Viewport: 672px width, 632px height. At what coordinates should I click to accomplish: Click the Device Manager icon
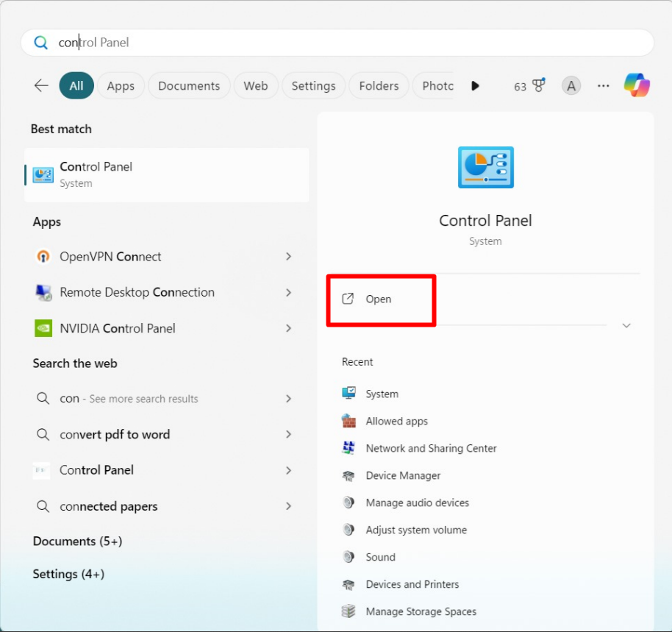348,475
